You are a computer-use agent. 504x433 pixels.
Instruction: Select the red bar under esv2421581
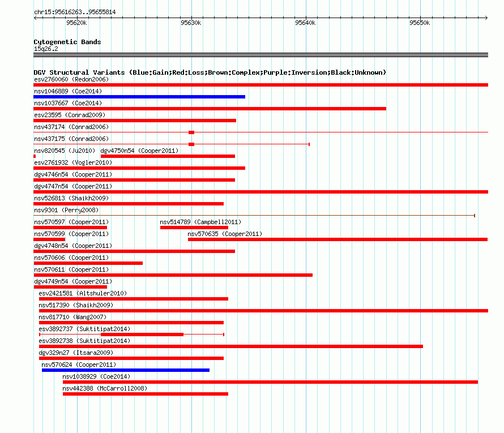134,299
